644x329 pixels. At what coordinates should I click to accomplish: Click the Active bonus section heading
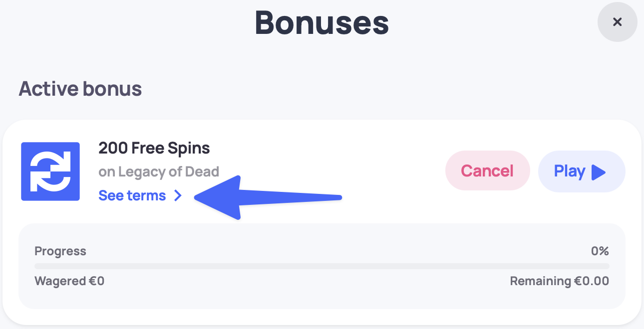pos(80,89)
